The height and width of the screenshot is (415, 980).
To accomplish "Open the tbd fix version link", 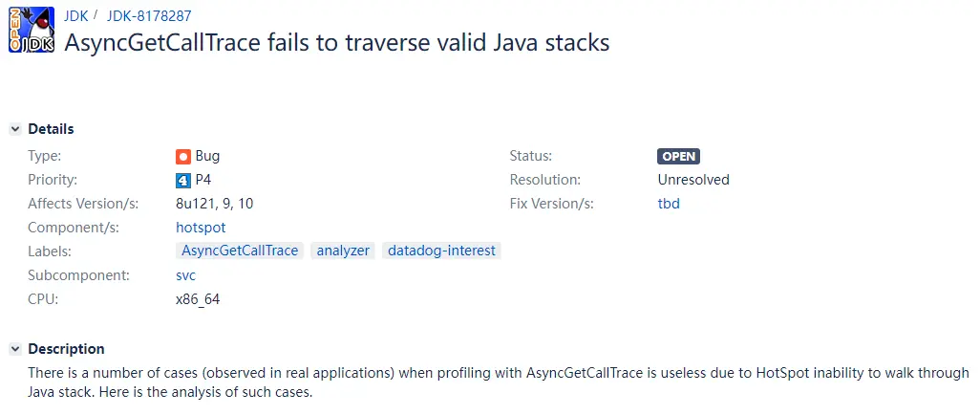I will coord(669,204).
